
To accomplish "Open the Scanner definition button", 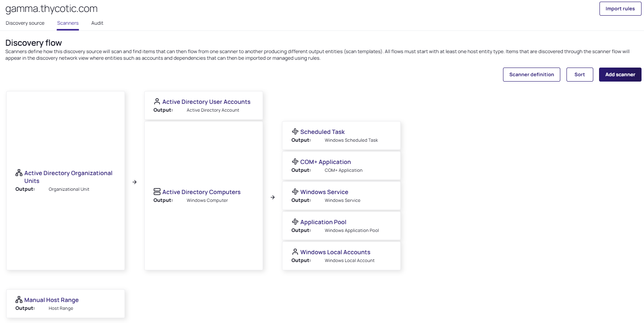I will [x=531, y=75].
